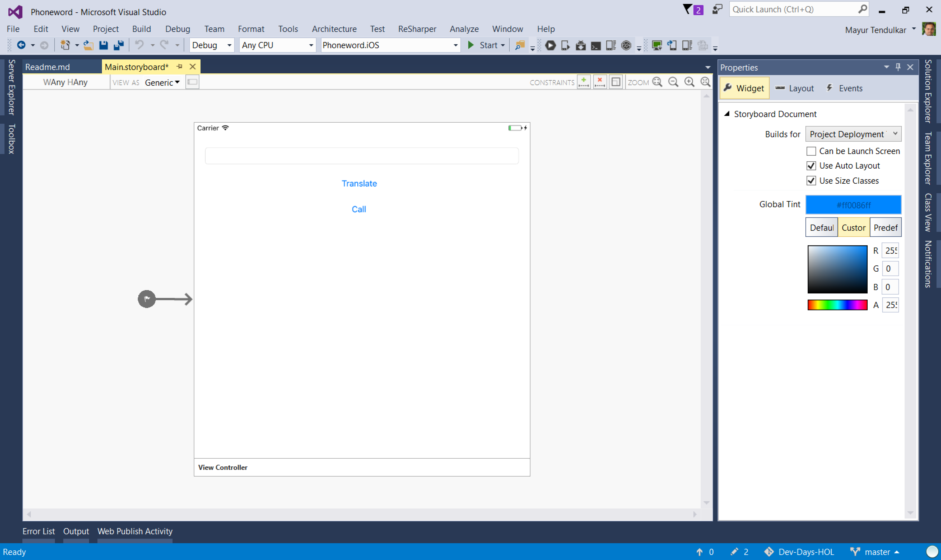
Task: Open the Properties panel window position dropdown
Action: [x=886, y=67]
